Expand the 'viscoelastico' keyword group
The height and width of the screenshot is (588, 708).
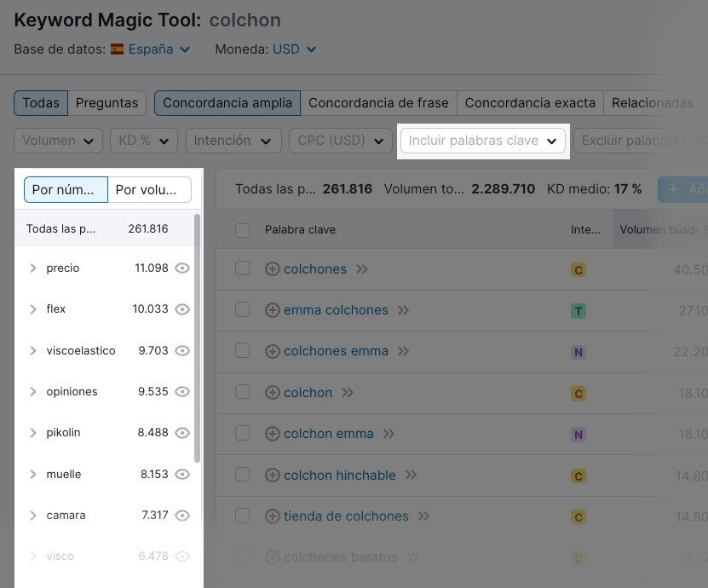(33, 351)
